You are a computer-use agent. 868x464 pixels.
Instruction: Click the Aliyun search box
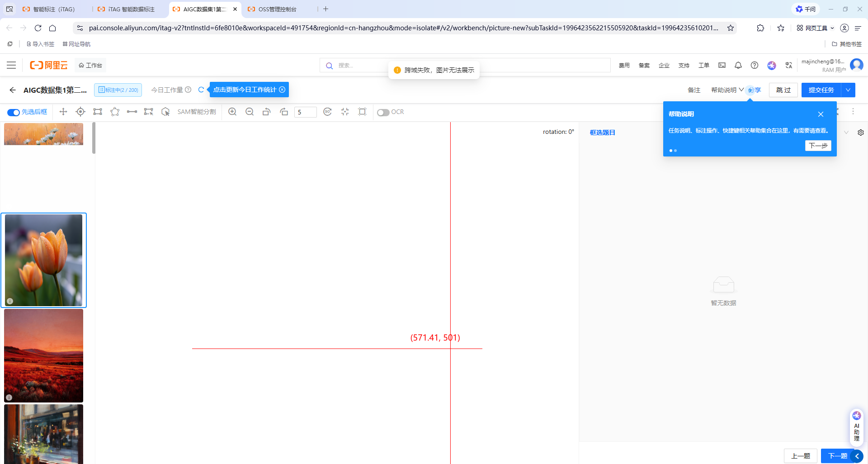(x=466, y=65)
